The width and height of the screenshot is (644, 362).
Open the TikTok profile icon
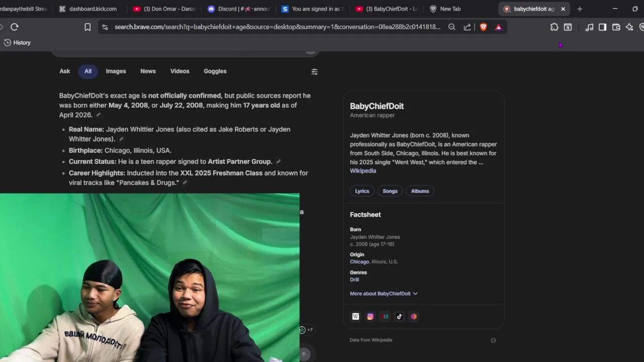(399, 316)
